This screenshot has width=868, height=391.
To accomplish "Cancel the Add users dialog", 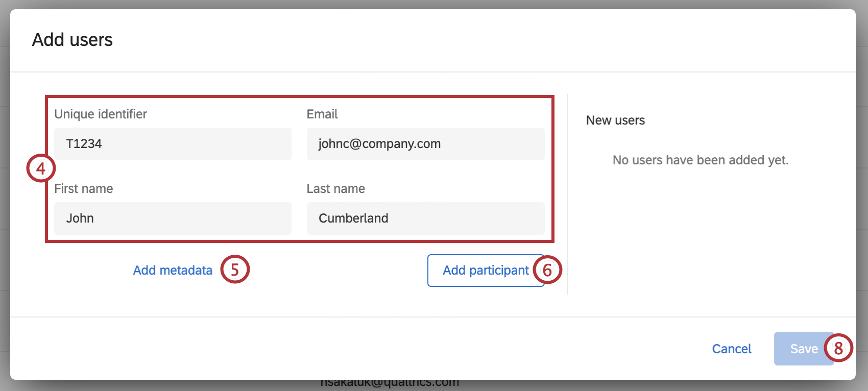I will tap(731, 349).
